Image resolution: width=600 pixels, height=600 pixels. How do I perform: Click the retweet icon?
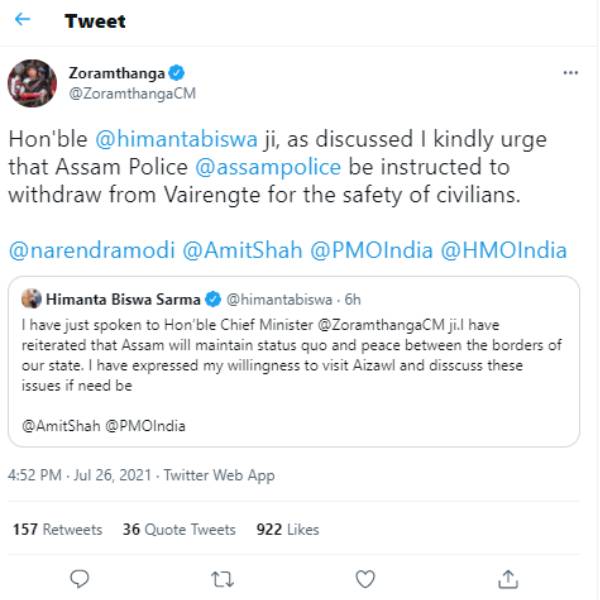click(x=224, y=578)
